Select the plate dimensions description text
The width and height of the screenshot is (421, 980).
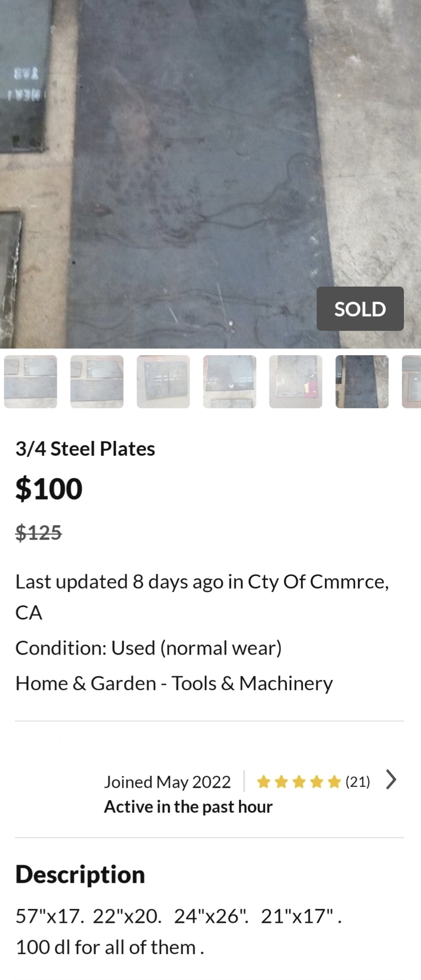(x=179, y=932)
